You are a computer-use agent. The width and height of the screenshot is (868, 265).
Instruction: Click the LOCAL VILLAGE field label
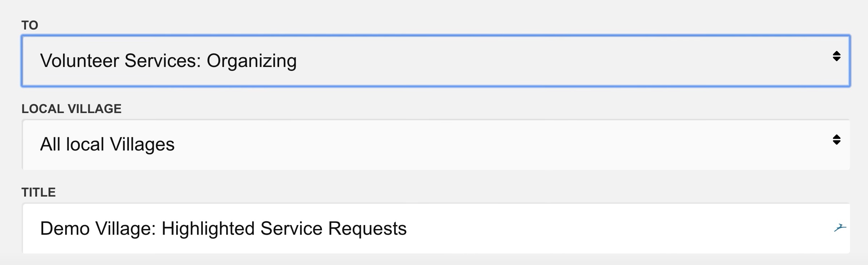click(71, 109)
